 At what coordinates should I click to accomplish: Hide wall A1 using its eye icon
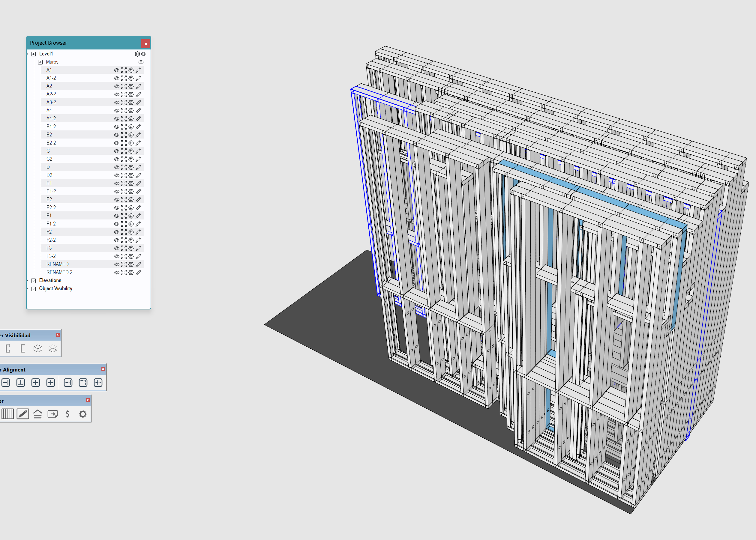(x=116, y=70)
